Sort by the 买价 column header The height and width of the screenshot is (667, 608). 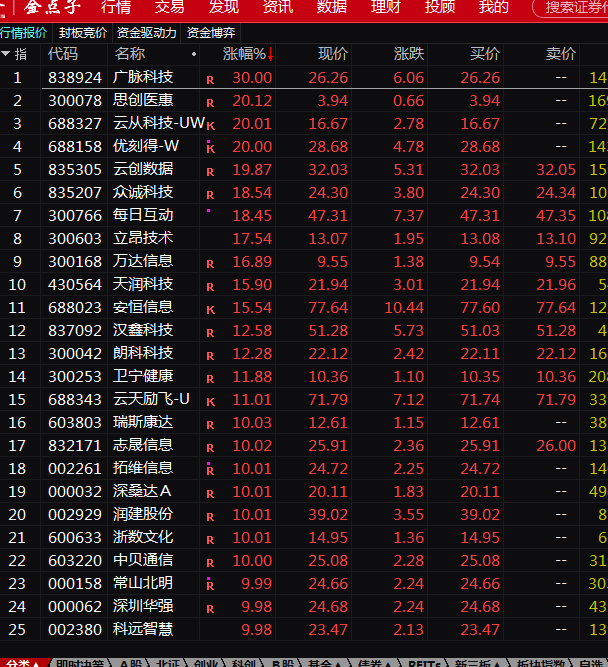(x=485, y=54)
